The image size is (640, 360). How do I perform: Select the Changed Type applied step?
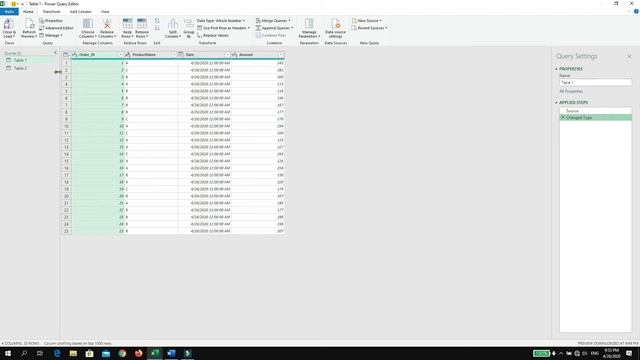pos(596,118)
